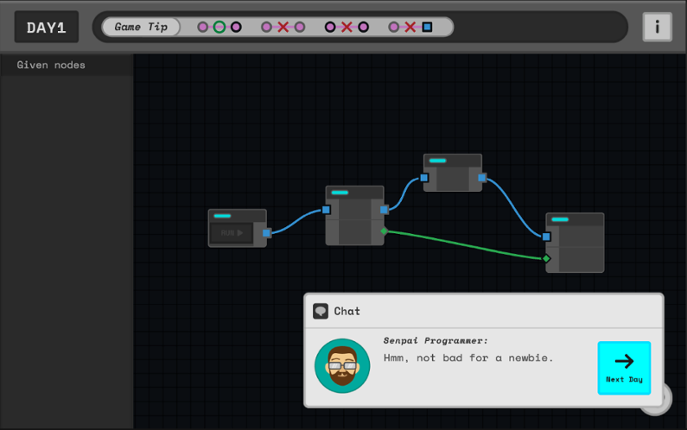Click the Chat panel title
This screenshot has width=687, height=430.
pos(347,311)
